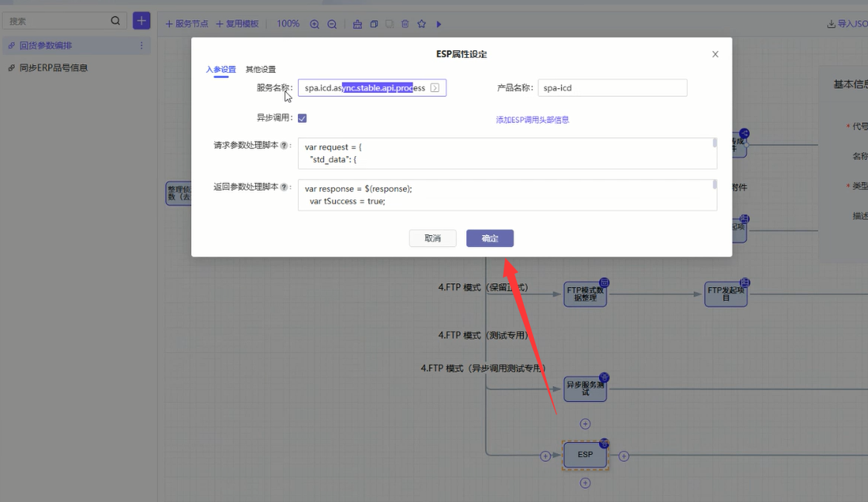This screenshot has width=868, height=502.
Task: Click the plus circle right of ESP node
Action: pos(624,456)
